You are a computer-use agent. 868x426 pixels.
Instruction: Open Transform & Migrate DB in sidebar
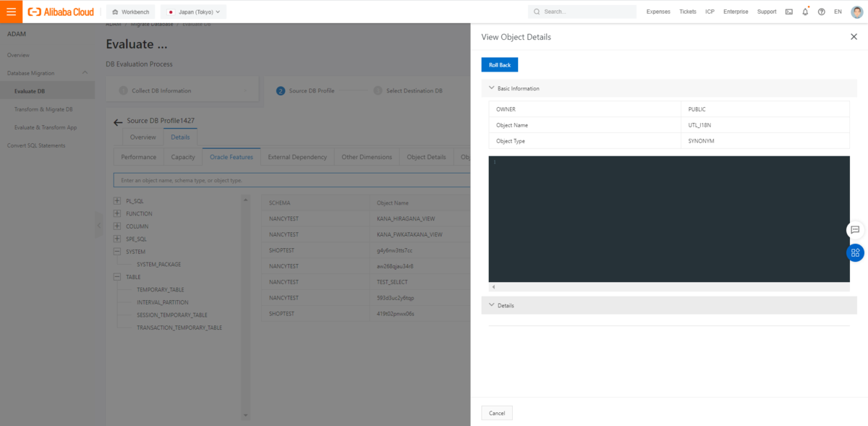pos(43,109)
